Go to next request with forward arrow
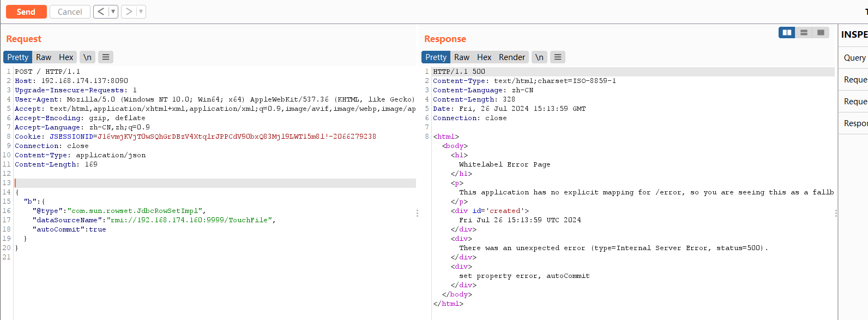Screen dimensions: 868x320 click(x=129, y=11)
